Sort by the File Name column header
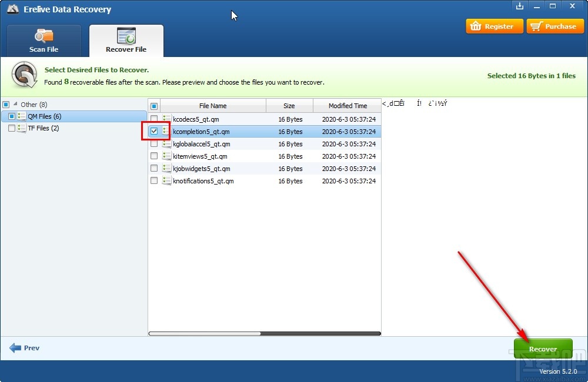 [213, 106]
